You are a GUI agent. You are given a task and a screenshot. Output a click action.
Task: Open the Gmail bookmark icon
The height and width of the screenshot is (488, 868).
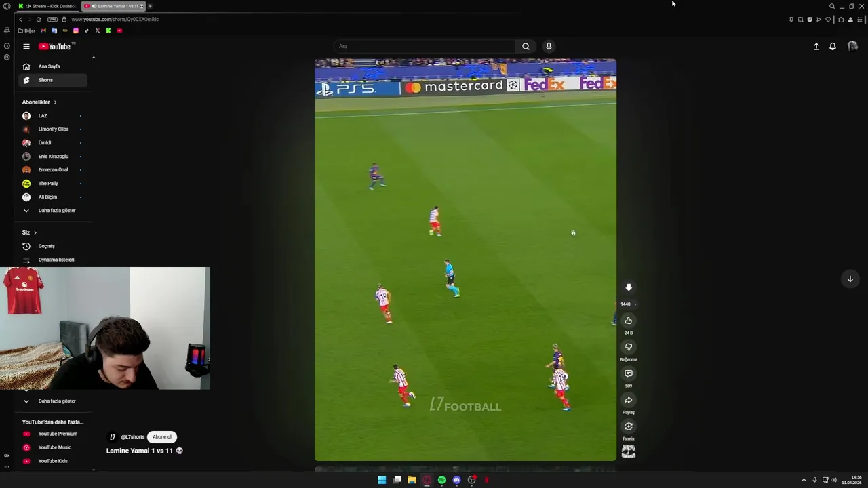(x=43, y=30)
